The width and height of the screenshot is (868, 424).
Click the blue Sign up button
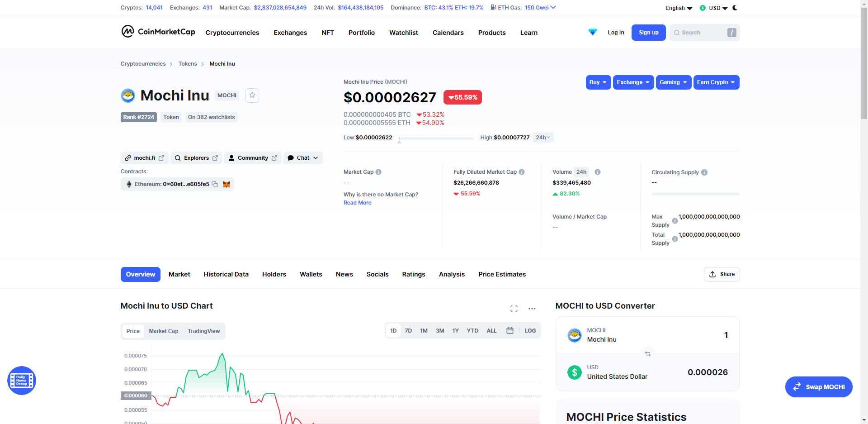(x=648, y=33)
